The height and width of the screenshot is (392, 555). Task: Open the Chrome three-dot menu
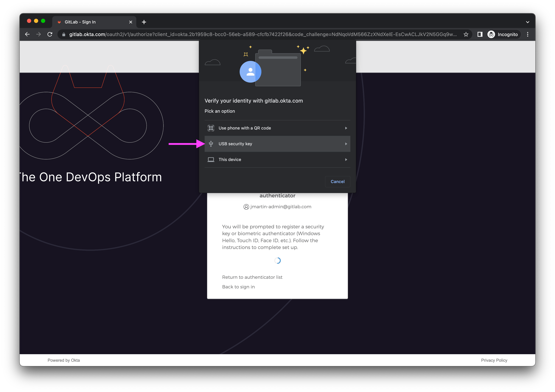527,34
